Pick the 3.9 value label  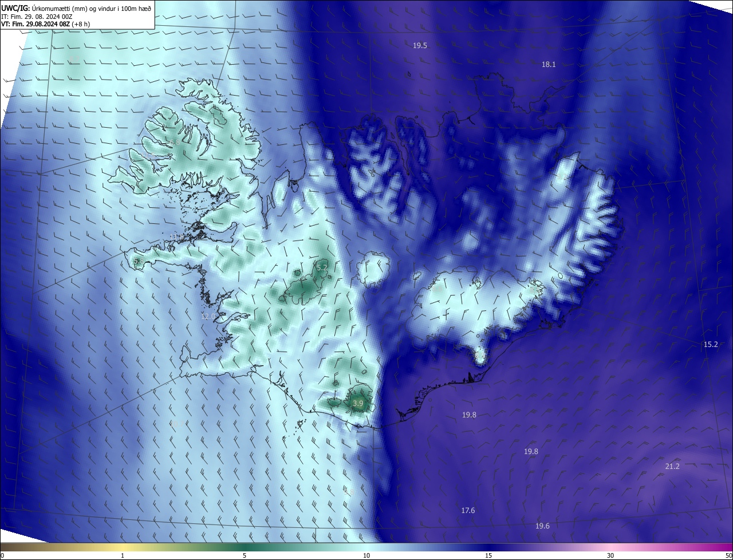click(358, 404)
